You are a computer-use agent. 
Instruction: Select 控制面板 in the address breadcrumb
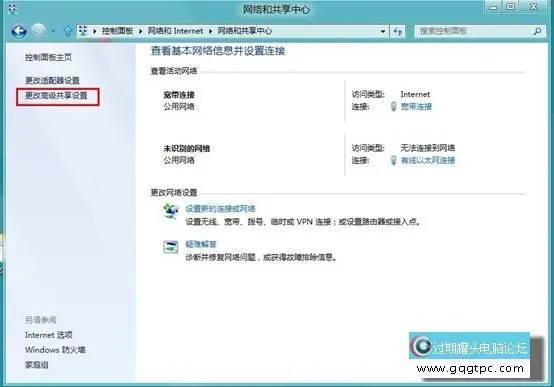[x=117, y=31]
